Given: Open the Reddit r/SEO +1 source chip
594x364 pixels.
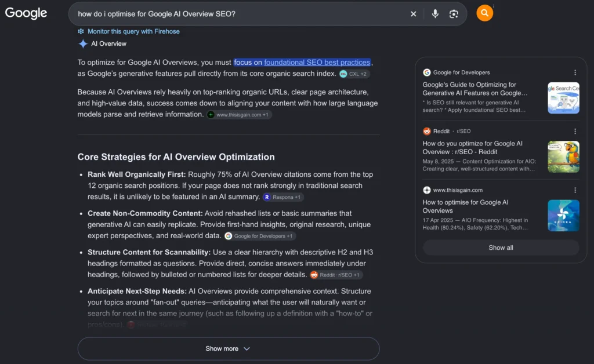Looking at the screenshot, I should [x=336, y=275].
